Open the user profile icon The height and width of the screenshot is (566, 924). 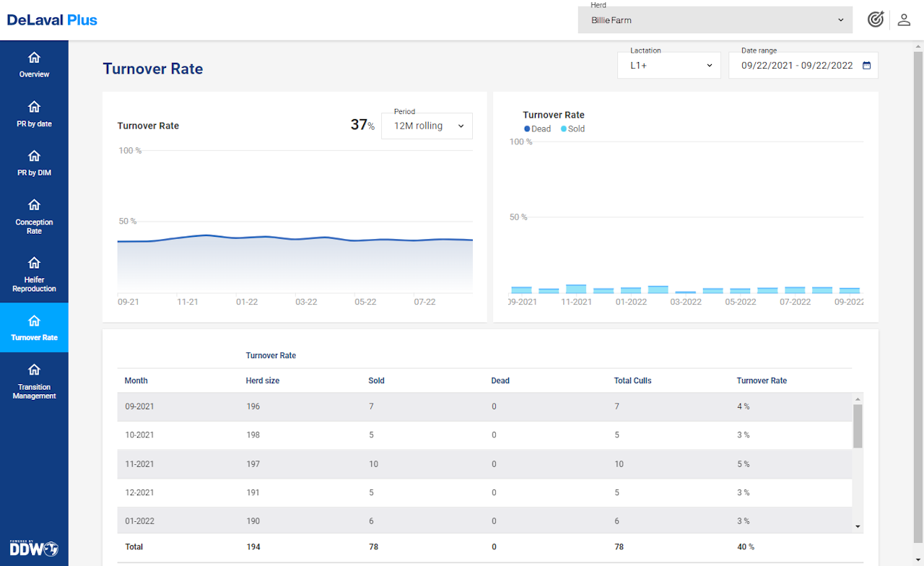click(904, 19)
